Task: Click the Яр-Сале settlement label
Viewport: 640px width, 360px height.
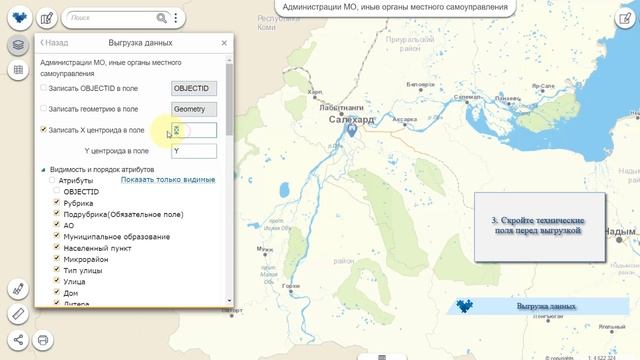Action: 543,86
